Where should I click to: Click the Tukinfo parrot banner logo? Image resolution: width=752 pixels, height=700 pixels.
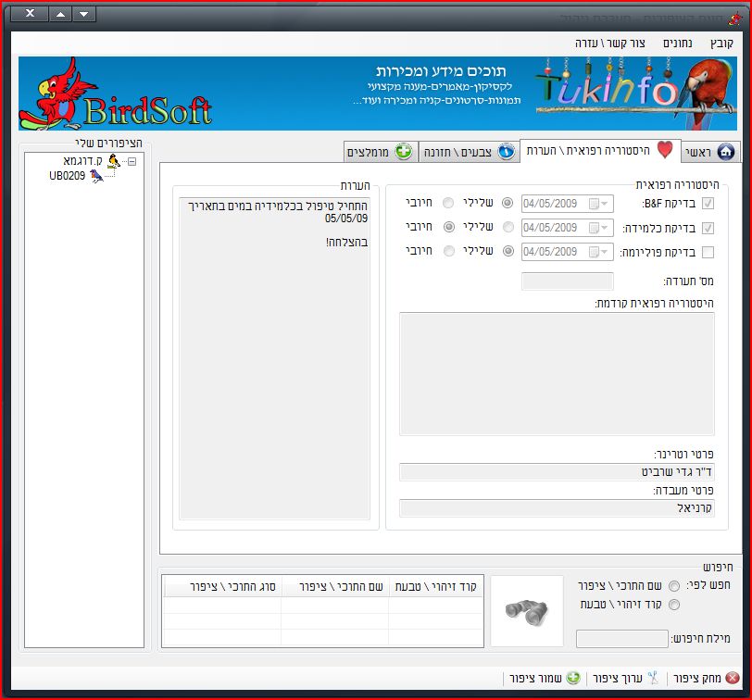click(x=634, y=93)
